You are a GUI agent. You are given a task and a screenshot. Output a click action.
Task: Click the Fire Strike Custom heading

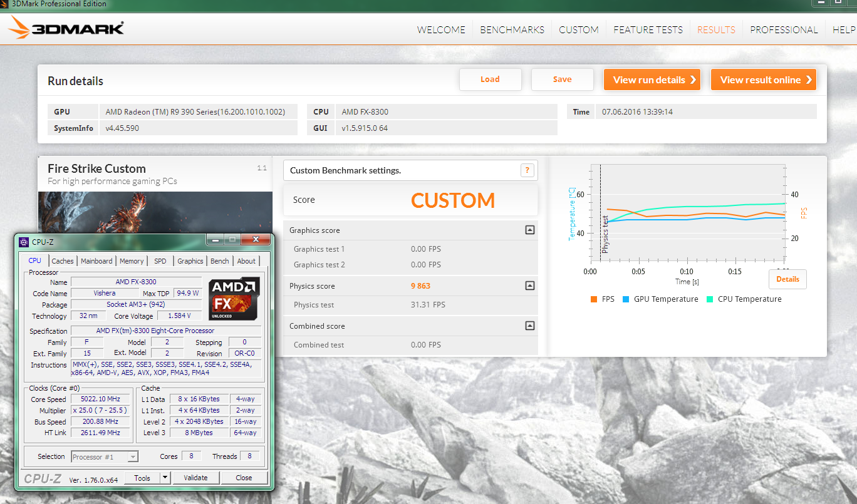96,168
